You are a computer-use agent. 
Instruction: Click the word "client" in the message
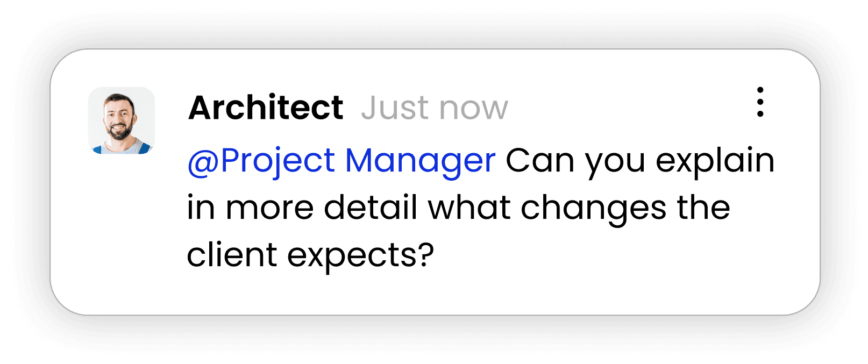click(232, 254)
